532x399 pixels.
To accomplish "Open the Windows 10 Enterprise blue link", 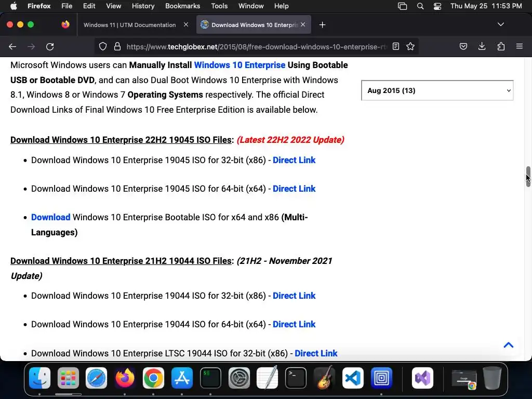I will [240, 65].
